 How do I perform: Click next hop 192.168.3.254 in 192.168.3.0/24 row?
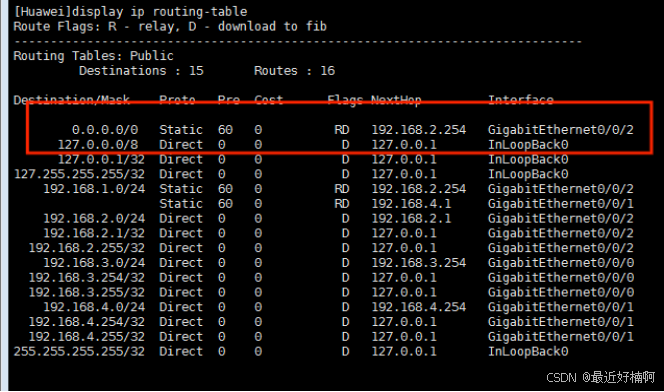tap(419, 263)
